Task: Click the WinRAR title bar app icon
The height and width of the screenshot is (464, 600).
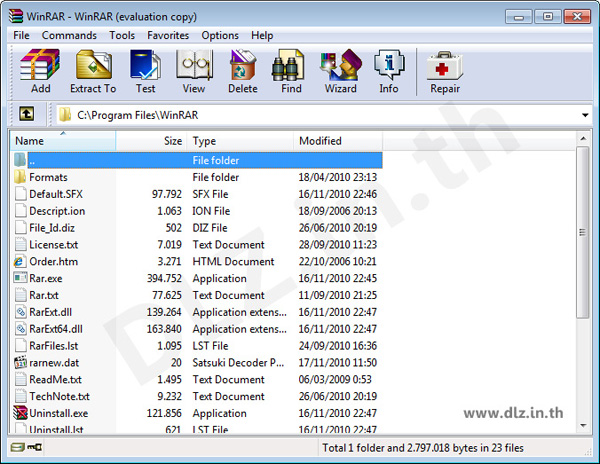Action: [x=16, y=16]
